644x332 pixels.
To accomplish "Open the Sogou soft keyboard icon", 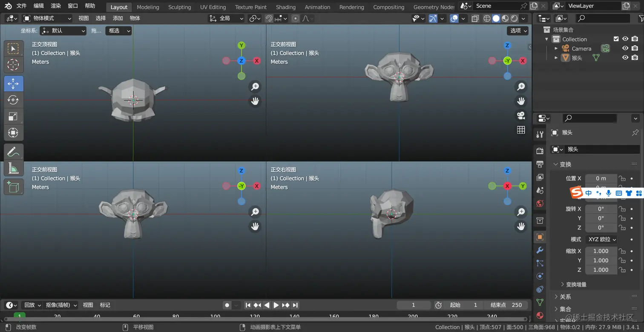I will (x=619, y=193).
